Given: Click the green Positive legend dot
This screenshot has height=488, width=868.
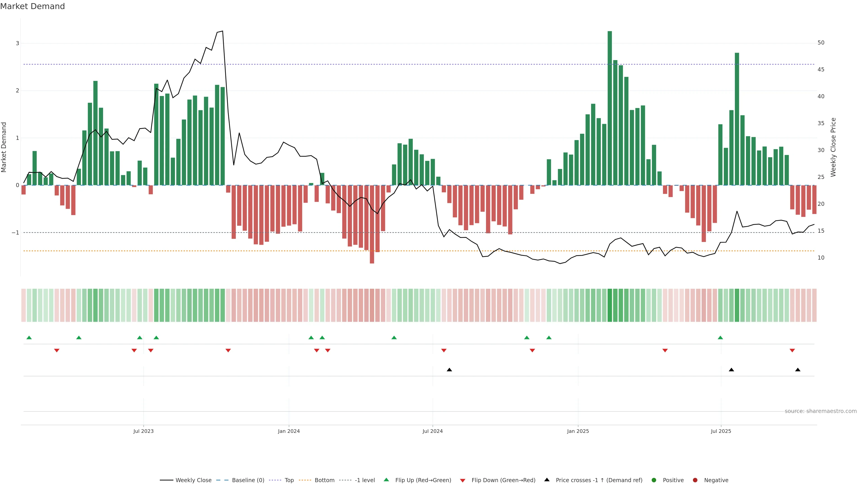Looking at the screenshot, I should click(x=654, y=480).
